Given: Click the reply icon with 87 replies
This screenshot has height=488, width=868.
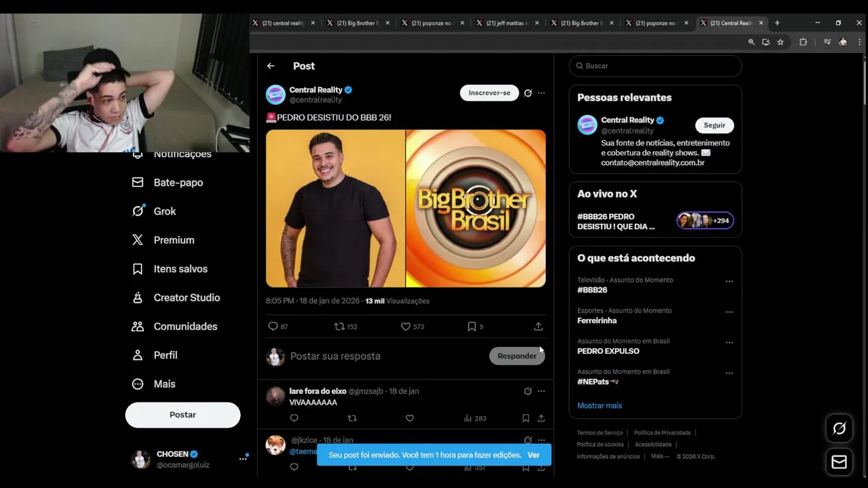Looking at the screenshot, I should click(273, 327).
